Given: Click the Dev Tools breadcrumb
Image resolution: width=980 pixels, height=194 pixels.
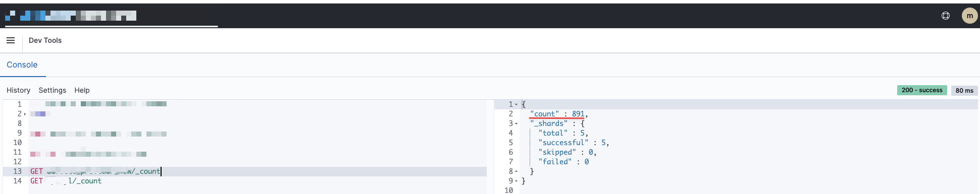Looking at the screenshot, I should (45, 40).
